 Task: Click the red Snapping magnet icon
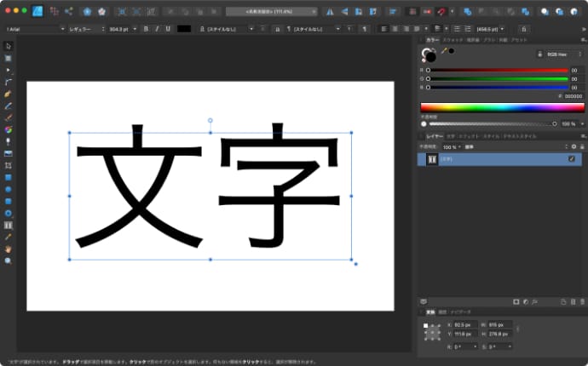pyautogui.click(x=442, y=12)
